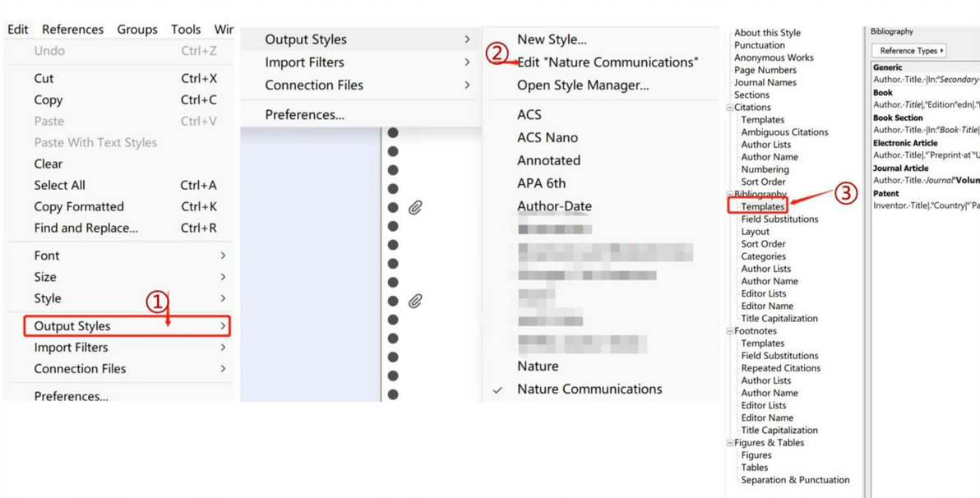Click the Patent template line

point(927,205)
